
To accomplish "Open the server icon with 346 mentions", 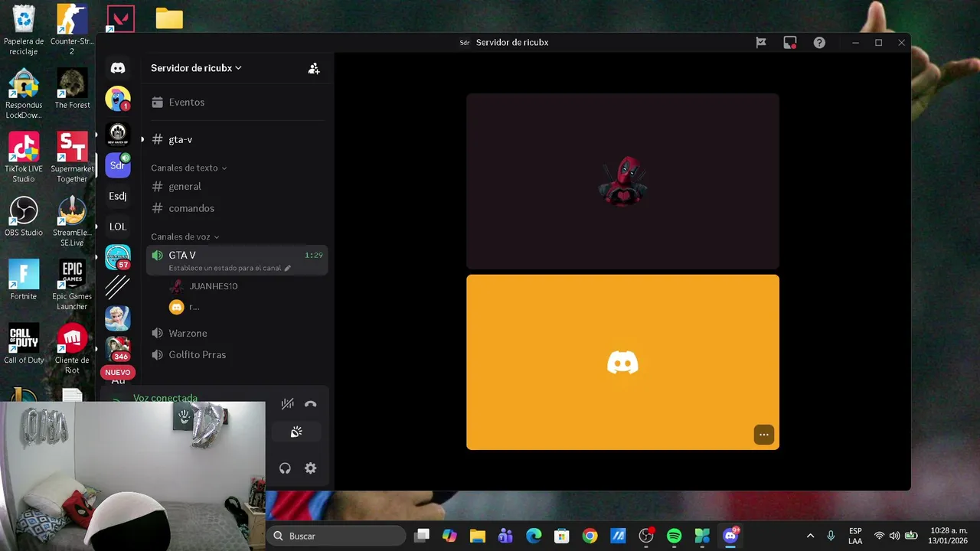I will [118, 349].
